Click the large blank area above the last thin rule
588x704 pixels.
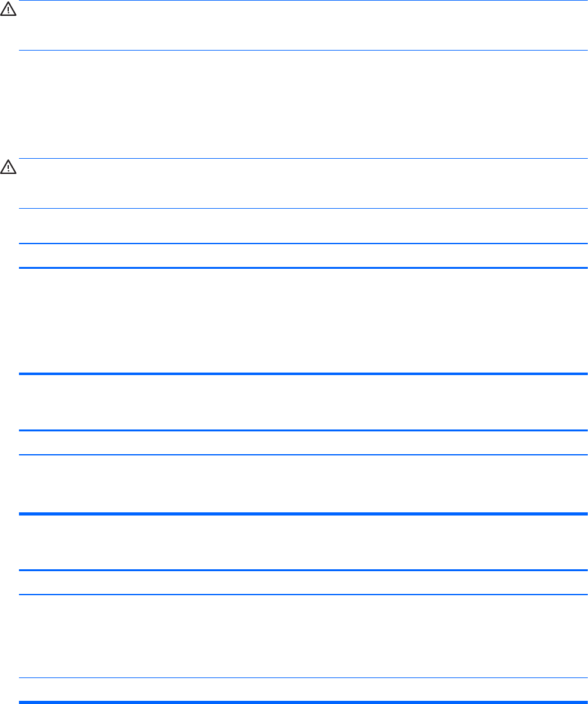[303, 636]
